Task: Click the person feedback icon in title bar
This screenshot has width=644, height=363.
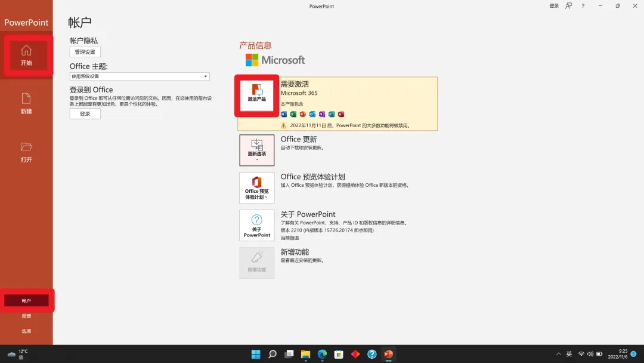Action: pos(568,6)
